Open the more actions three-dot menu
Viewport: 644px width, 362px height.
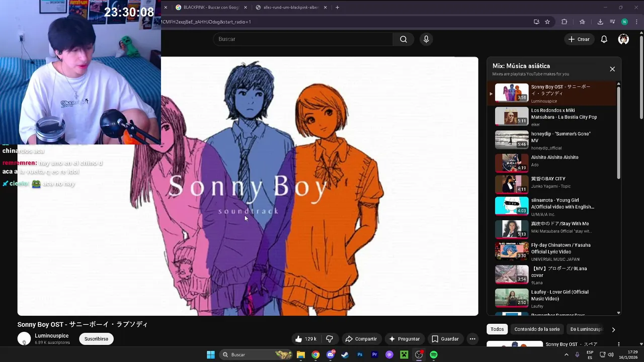472,339
